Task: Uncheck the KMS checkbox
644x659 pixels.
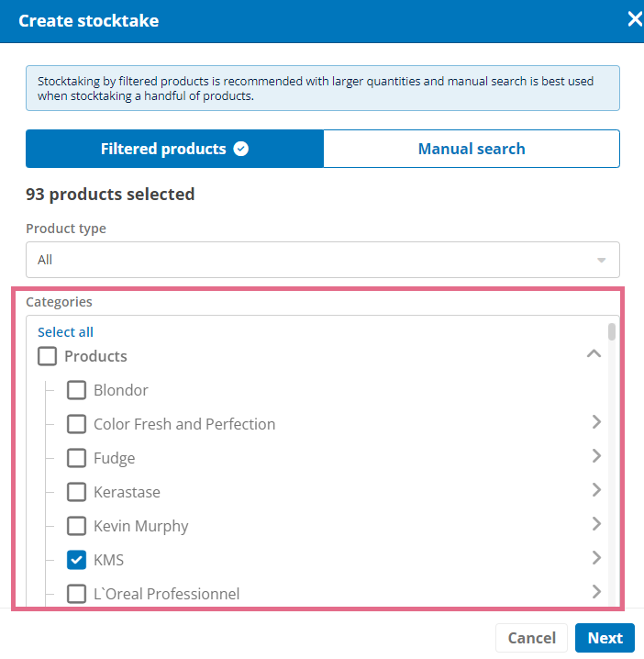Action: coord(76,560)
